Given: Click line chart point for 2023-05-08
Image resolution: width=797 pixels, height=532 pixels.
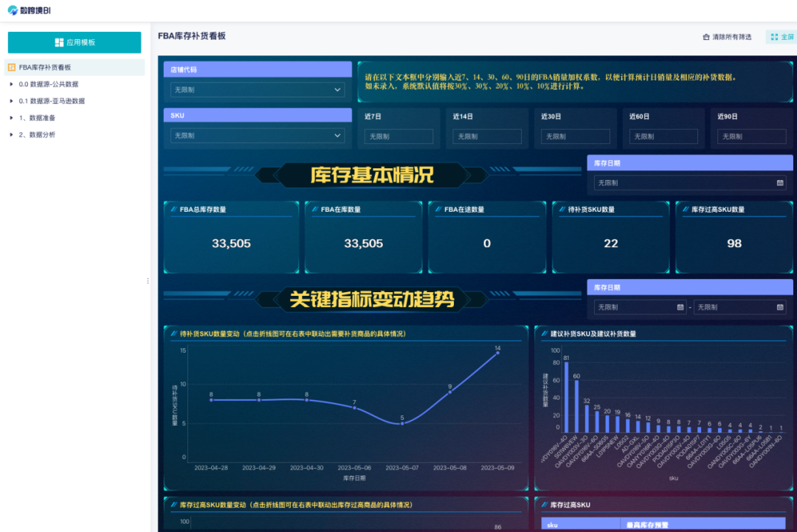Looking at the screenshot, I should pyautogui.click(x=450, y=392).
